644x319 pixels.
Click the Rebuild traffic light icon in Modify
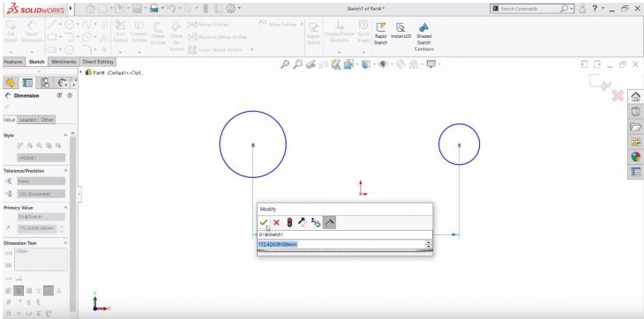289,223
